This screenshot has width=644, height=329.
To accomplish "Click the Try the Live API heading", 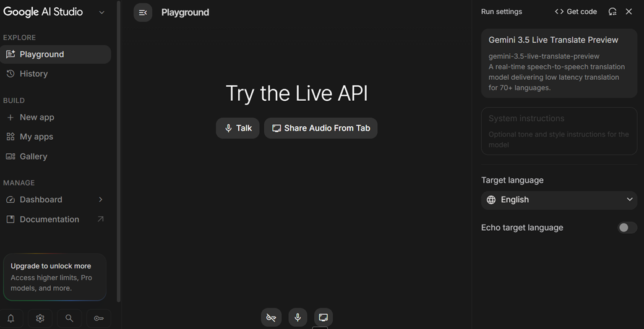I will click(x=296, y=93).
